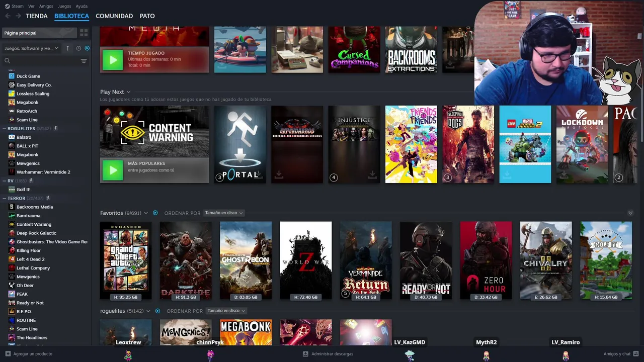644x362 pixels.
Task: Collapse the Favoritos shelf with double chevron
Action: coord(630,213)
